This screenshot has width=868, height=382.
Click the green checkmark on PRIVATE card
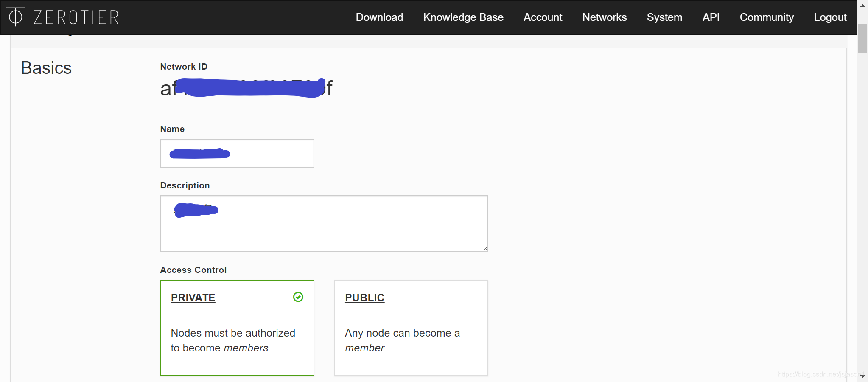click(298, 297)
